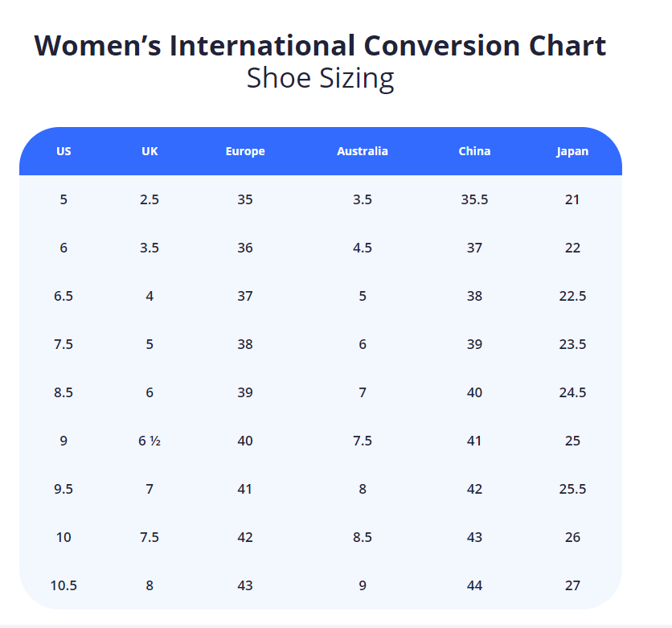Click the Japan size 24.5 cell
672x628 pixels.
pos(572,392)
